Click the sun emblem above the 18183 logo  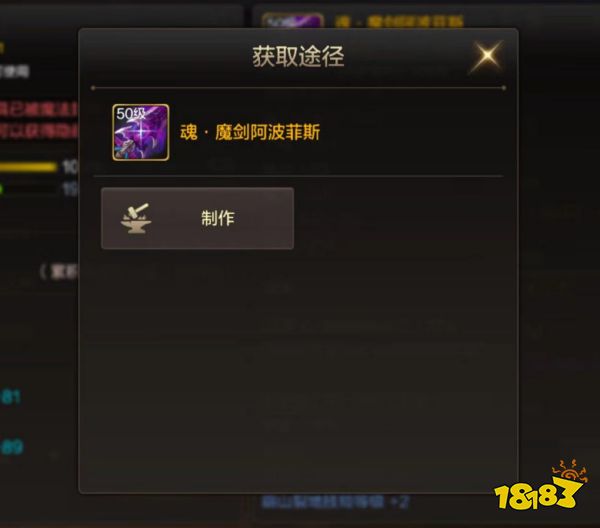click(570, 472)
